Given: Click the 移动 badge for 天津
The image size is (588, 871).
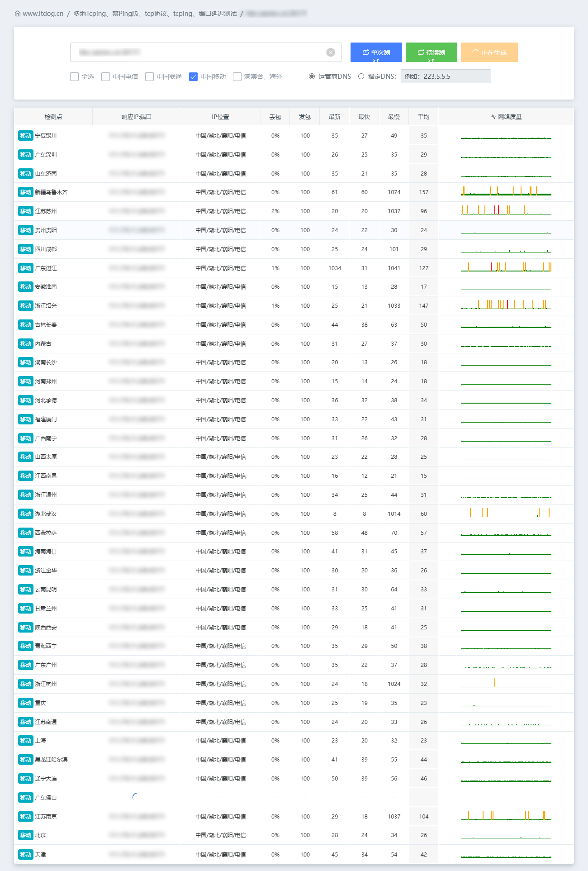Looking at the screenshot, I should pos(26,855).
